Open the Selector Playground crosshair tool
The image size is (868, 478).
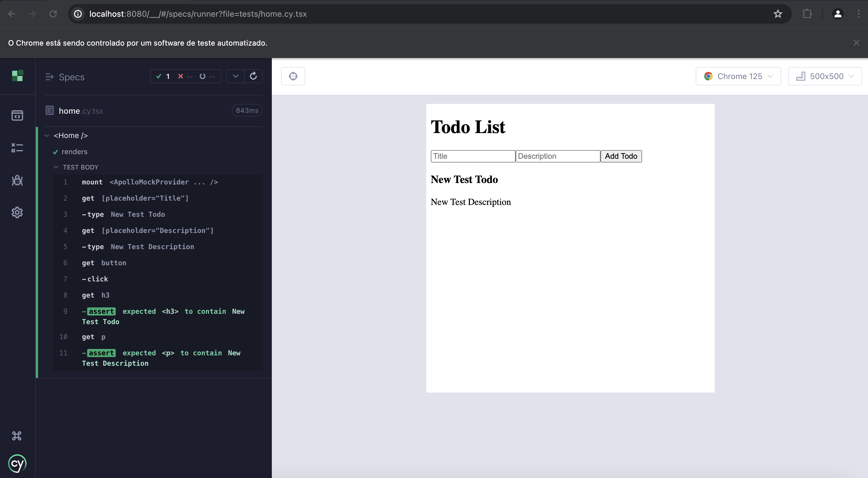point(293,76)
